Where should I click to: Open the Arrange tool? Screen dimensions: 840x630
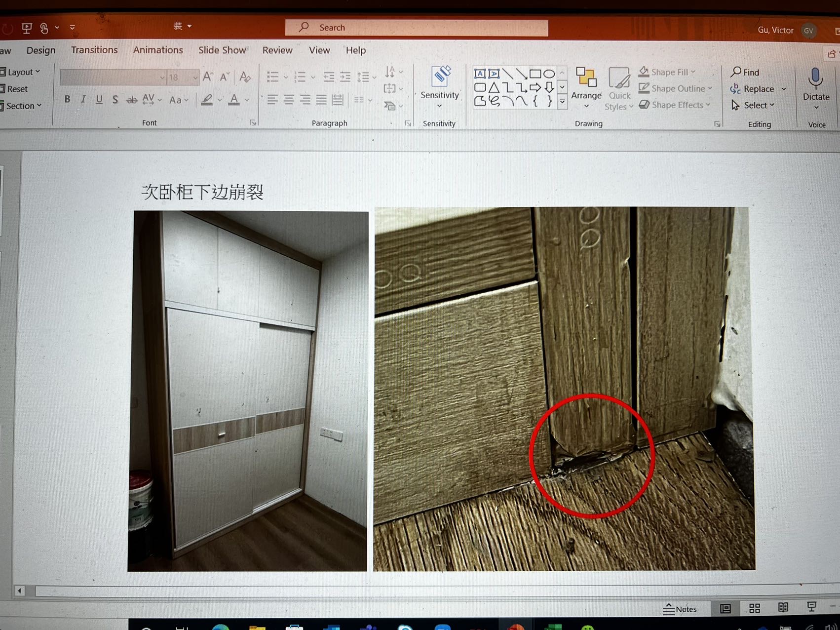(x=586, y=85)
